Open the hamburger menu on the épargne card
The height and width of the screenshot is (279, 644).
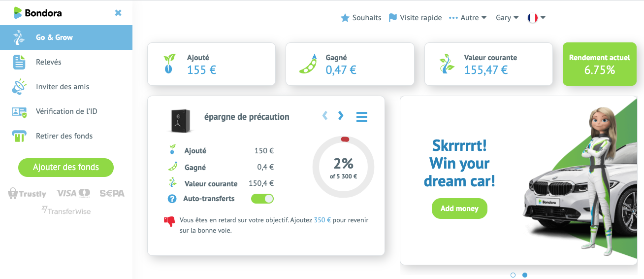coord(362,117)
